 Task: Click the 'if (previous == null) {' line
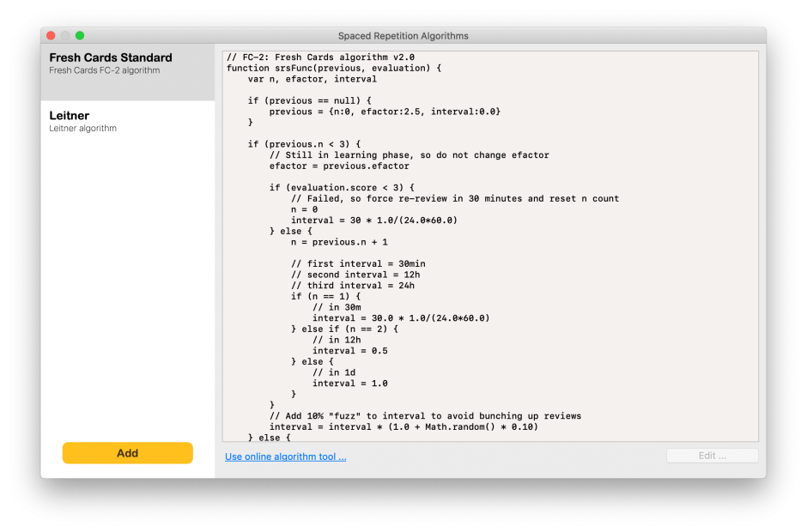coord(309,100)
